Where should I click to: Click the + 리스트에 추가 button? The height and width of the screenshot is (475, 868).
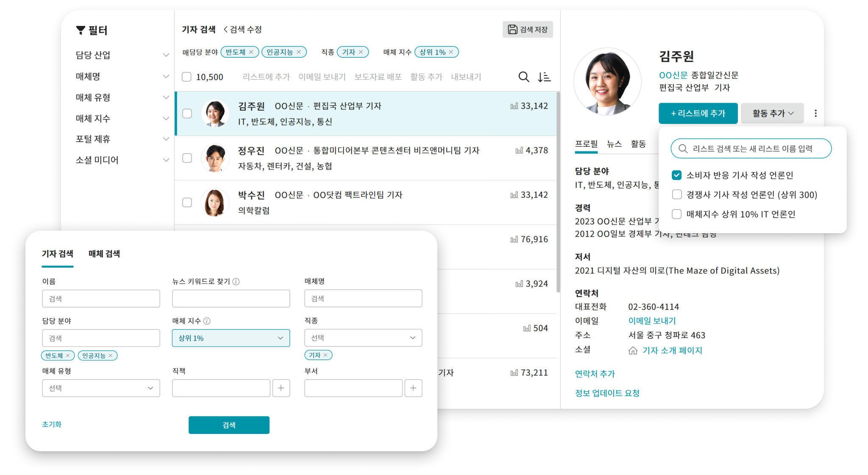pos(698,113)
